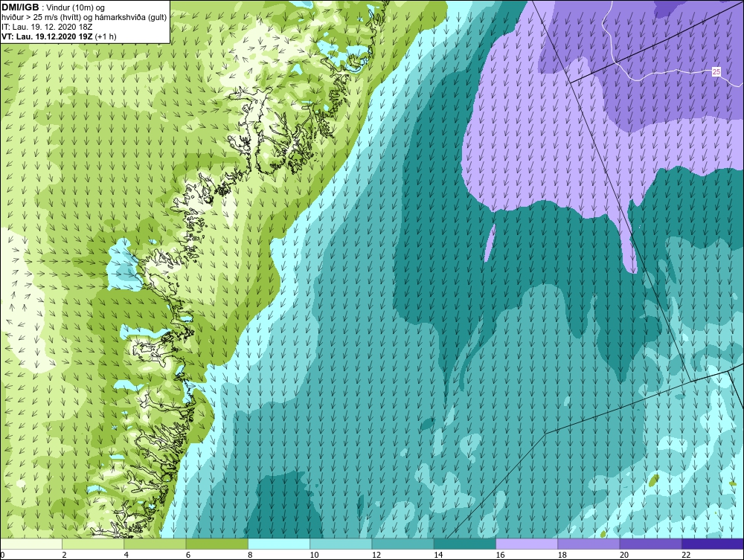Screen dimensions: 744x560
Task: Click the legend tick label '2'
Action: 64,556
